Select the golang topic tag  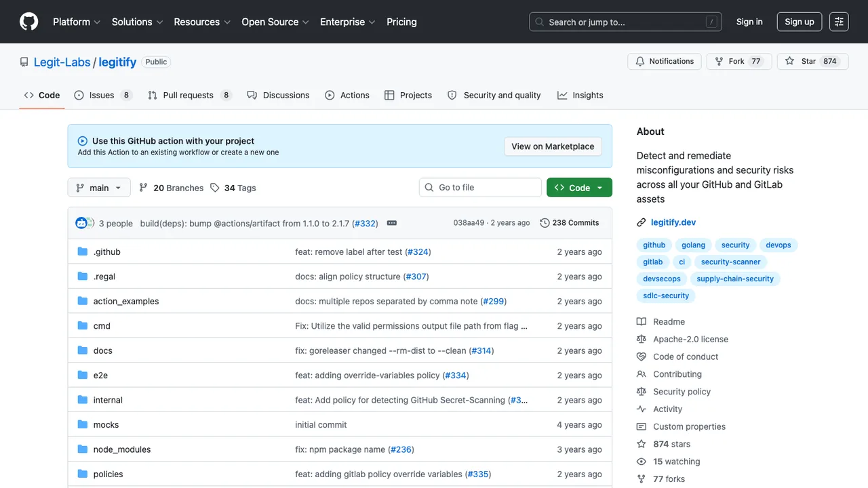point(693,245)
